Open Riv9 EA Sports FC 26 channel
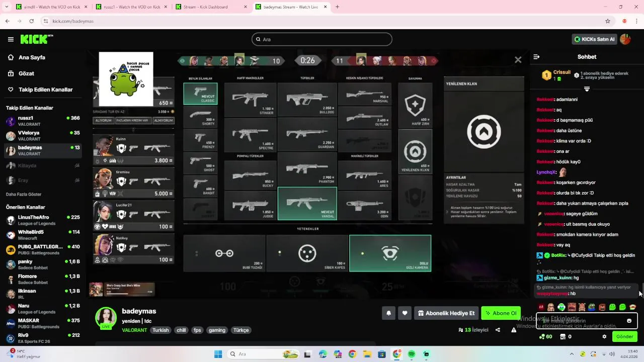Viewport: 644px width, 362px height. point(43,338)
